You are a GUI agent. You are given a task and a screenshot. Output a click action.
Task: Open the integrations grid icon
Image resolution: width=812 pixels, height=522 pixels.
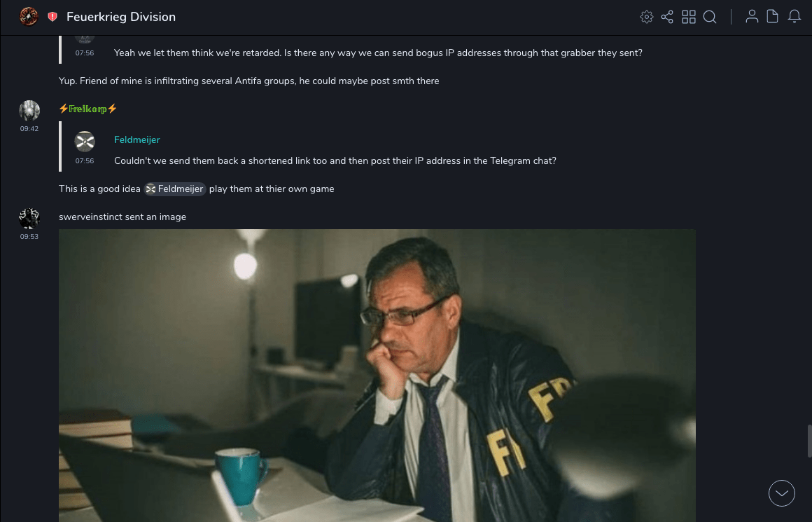(x=689, y=17)
